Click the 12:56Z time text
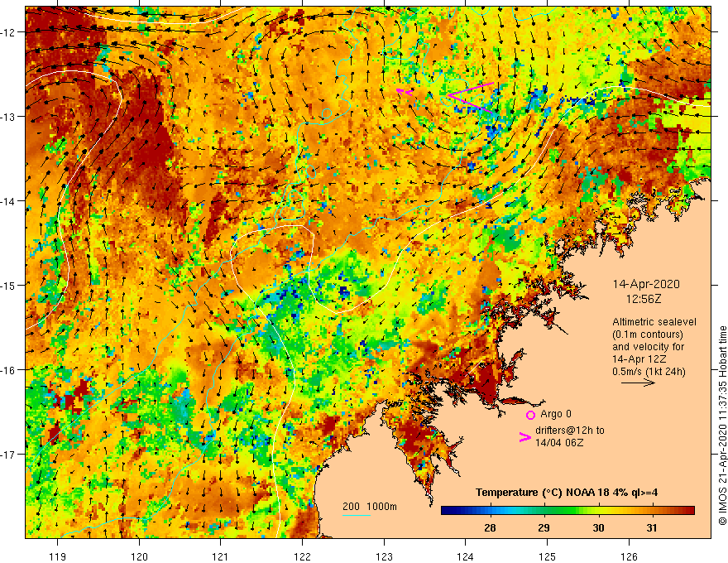 pyautogui.click(x=644, y=299)
